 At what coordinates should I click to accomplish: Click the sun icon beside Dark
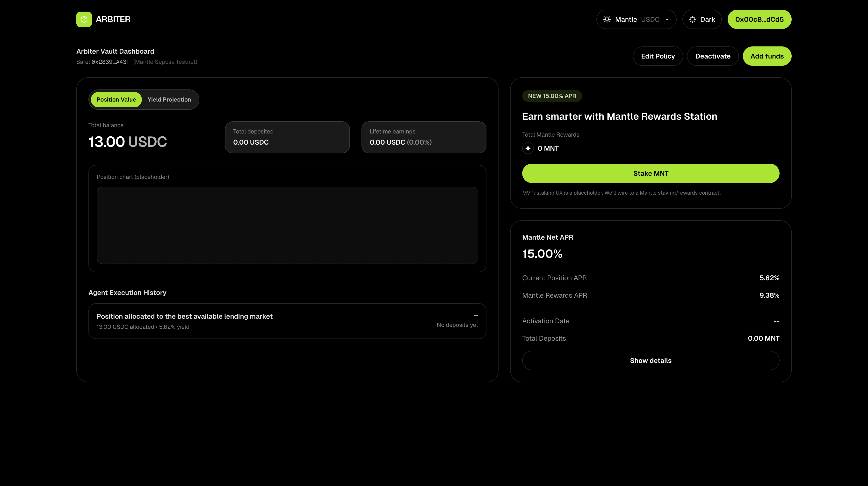693,19
